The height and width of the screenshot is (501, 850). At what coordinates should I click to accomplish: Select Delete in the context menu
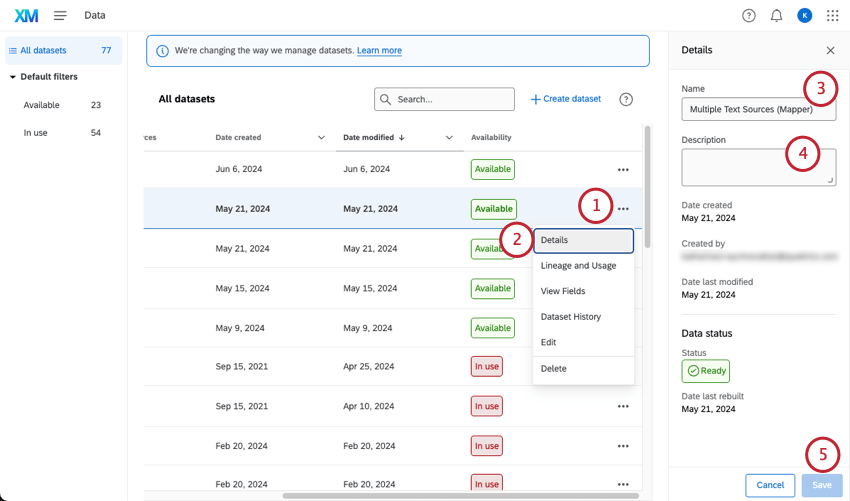click(x=554, y=369)
